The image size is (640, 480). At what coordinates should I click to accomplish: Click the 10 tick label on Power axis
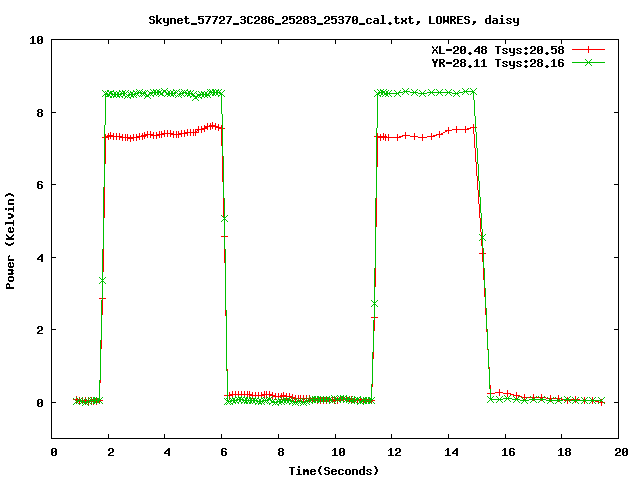36,40
